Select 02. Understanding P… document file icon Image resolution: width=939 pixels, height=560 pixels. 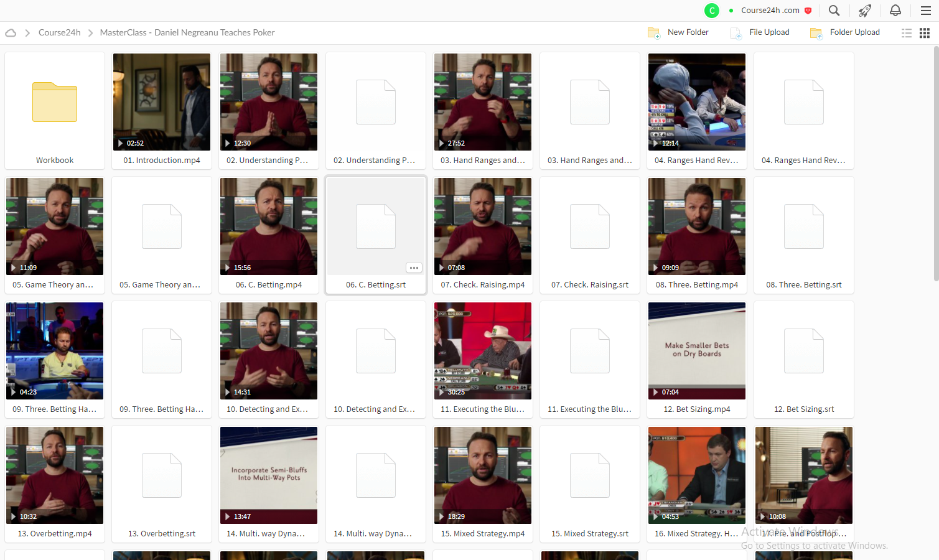376,102
